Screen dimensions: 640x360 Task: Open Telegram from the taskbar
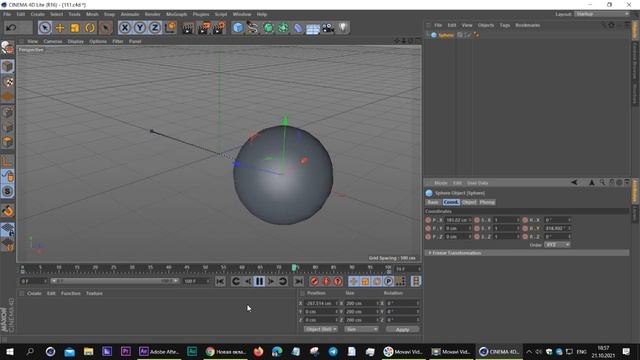coord(333,351)
